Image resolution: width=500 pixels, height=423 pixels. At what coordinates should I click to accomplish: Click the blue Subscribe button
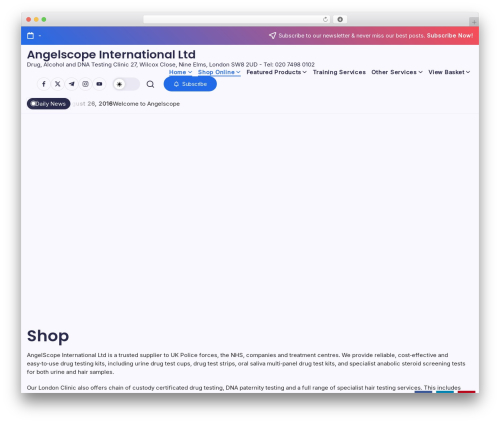pyautogui.click(x=190, y=84)
